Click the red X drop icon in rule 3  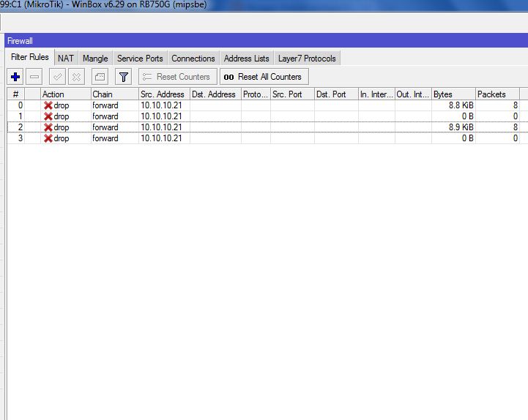point(48,138)
